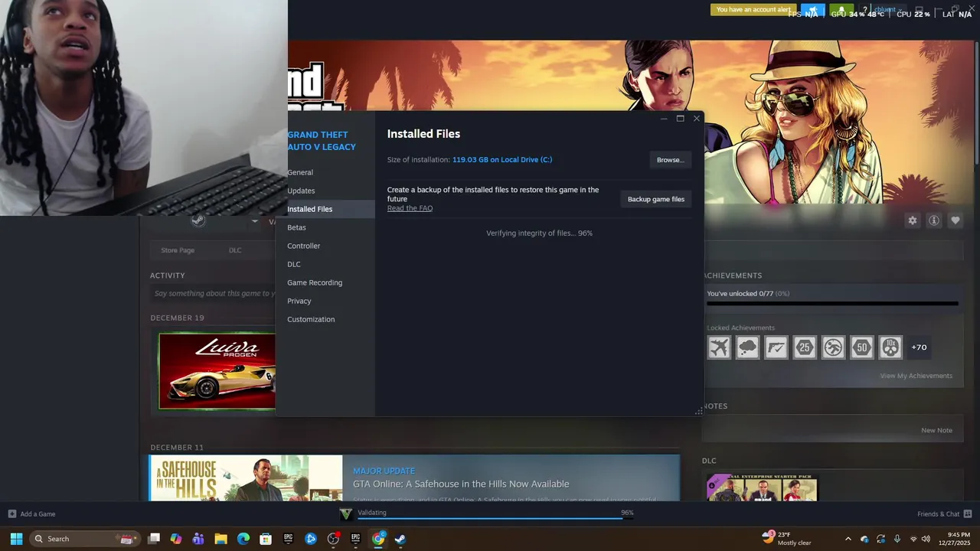980x551 pixels.
Task: Click the Browse... button
Action: click(670, 159)
